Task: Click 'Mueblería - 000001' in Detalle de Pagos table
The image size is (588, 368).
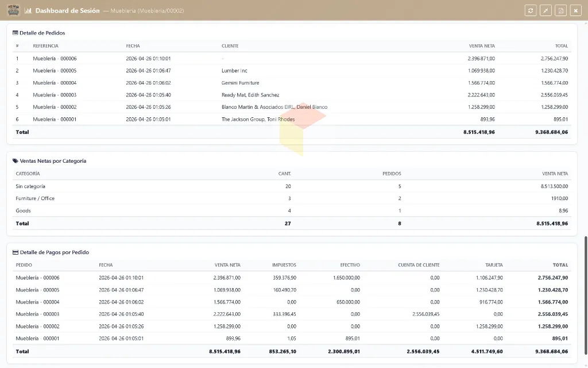Action: (37, 339)
